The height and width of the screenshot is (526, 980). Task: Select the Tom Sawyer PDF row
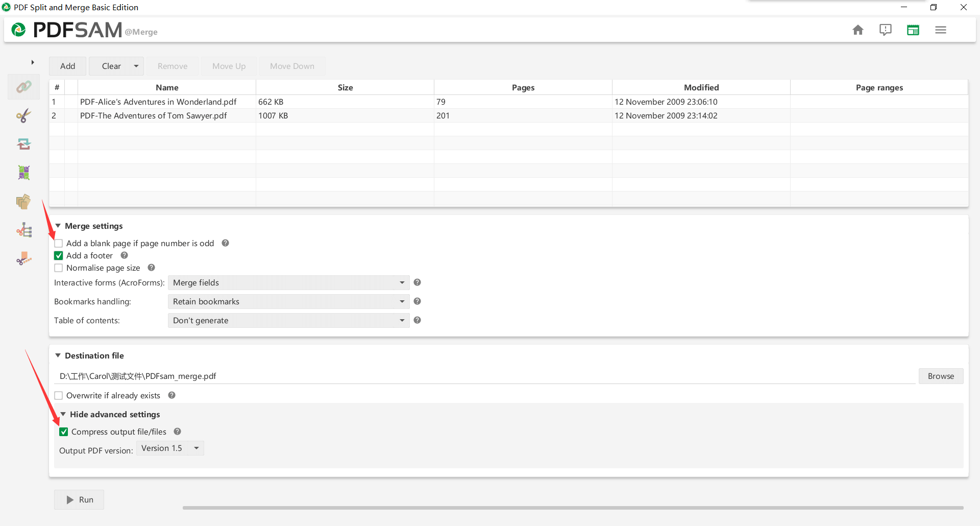tap(154, 116)
